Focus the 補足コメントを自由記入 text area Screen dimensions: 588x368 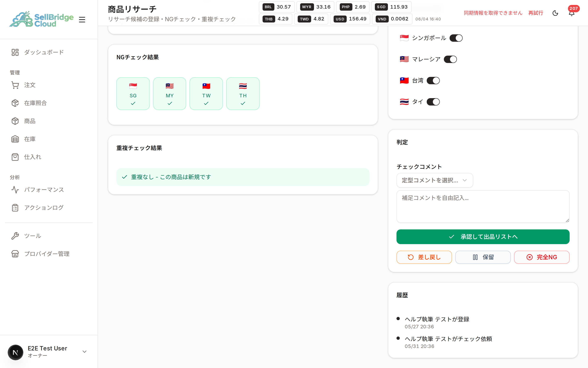pyautogui.click(x=483, y=206)
